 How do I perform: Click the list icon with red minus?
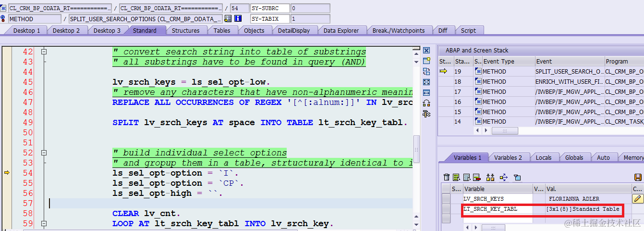click(477, 178)
